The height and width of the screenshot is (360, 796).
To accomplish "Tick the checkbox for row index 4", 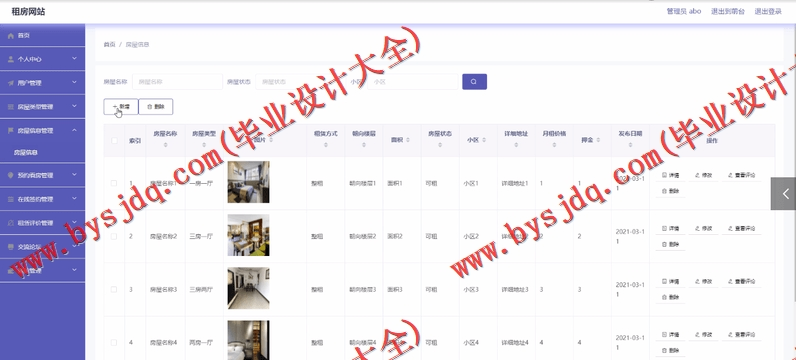I will 114,343.
